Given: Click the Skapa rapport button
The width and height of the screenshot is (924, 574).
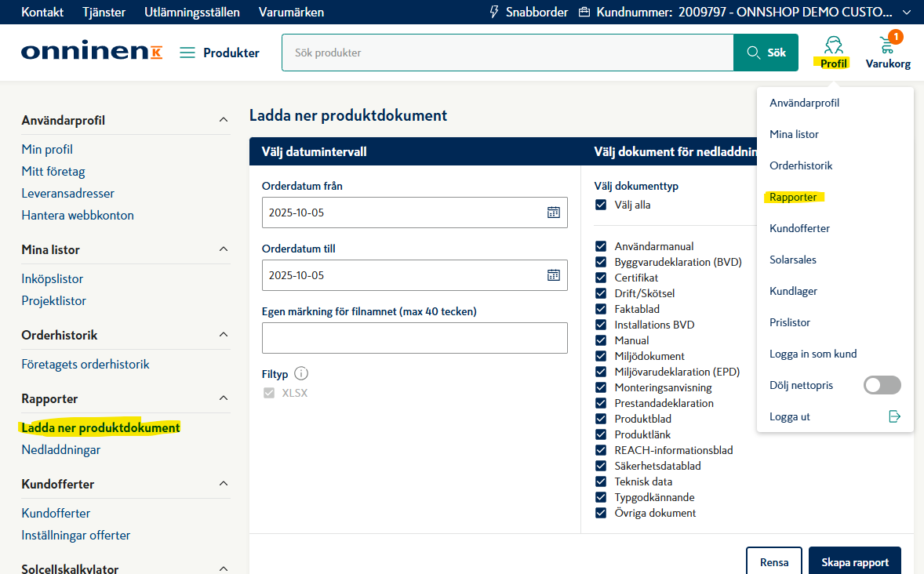Looking at the screenshot, I should pos(854,562).
